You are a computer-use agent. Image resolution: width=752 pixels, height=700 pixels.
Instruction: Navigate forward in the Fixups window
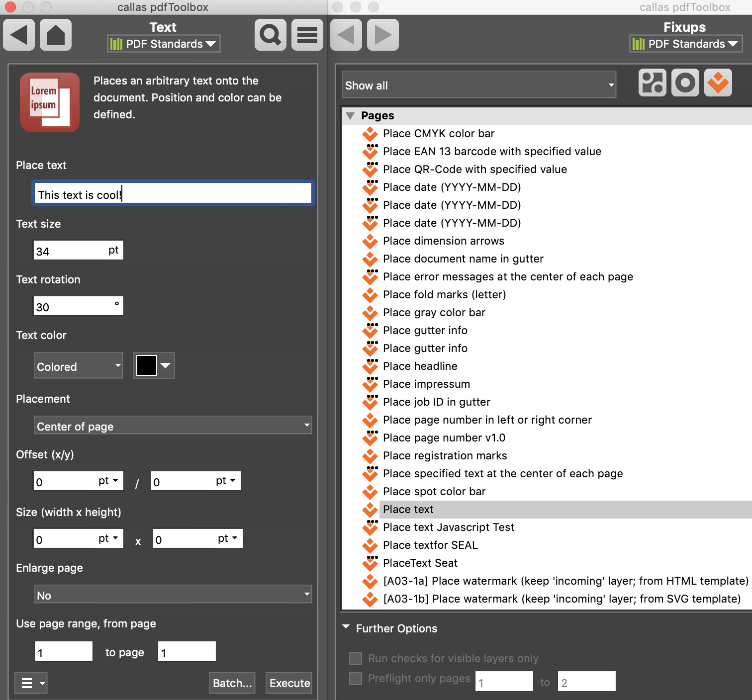(383, 35)
